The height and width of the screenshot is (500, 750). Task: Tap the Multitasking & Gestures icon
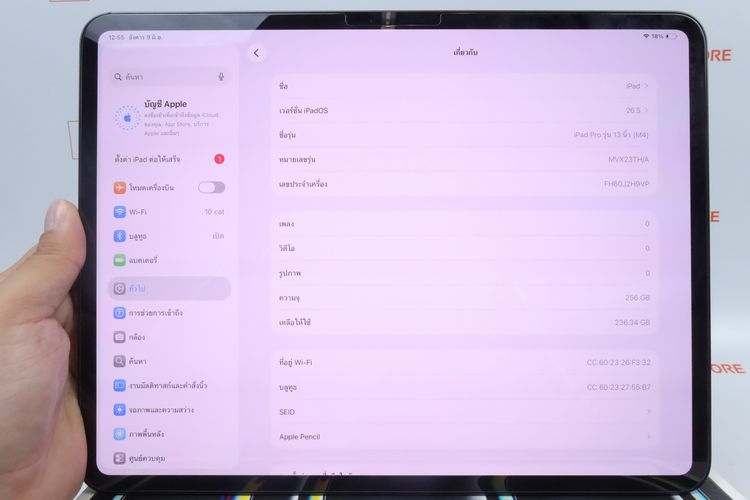120,385
